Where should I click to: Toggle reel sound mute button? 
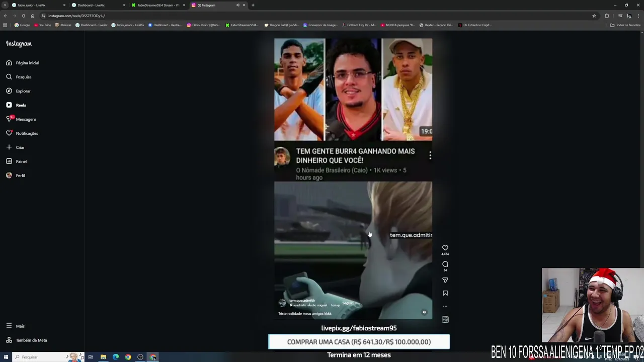tap(424, 312)
